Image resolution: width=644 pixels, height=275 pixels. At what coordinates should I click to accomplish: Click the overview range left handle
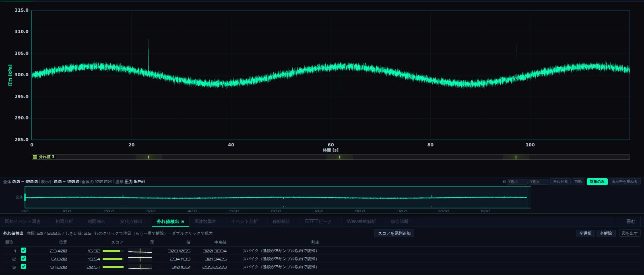pyautogui.click(x=25, y=197)
